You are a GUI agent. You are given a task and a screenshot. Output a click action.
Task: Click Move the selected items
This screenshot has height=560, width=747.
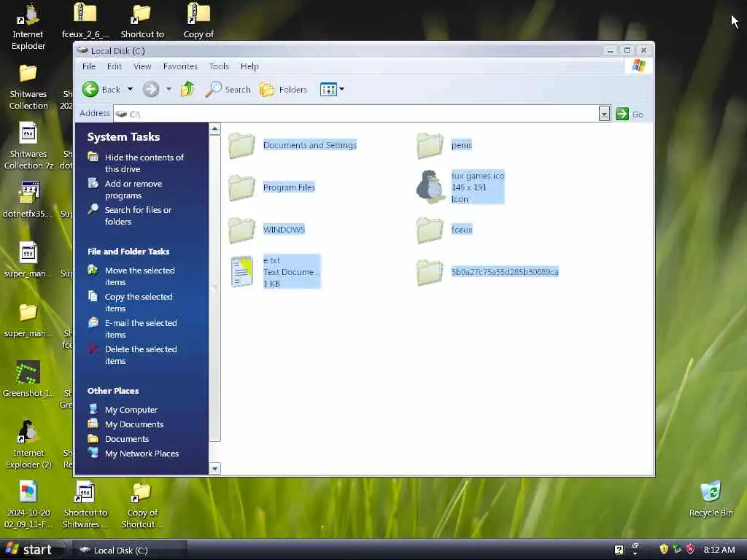click(x=139, y=276)
